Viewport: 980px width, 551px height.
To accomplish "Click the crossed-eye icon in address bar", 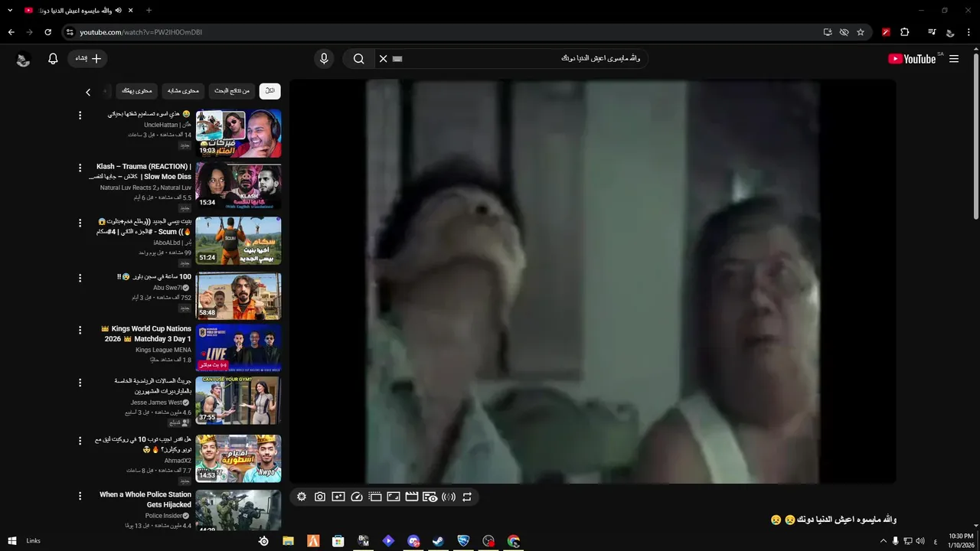I will tap(844, 32).
